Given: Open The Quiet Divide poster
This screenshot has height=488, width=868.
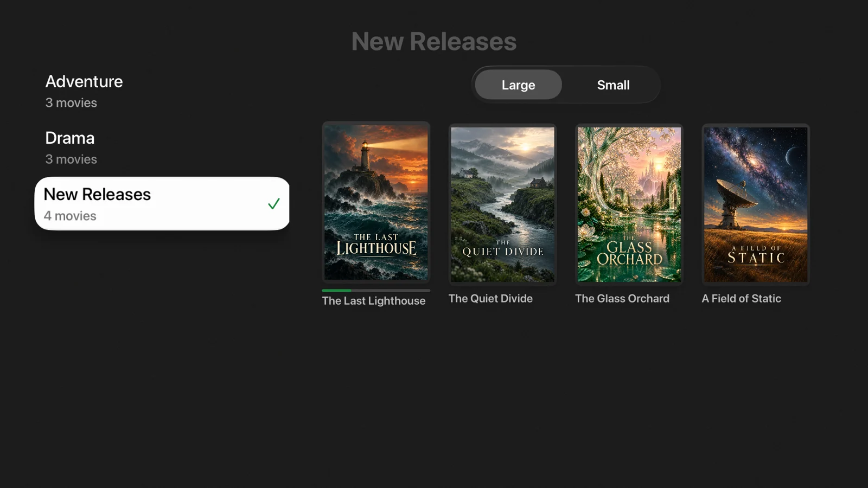Looking at the screenshot, I should (x=502, y=204).
